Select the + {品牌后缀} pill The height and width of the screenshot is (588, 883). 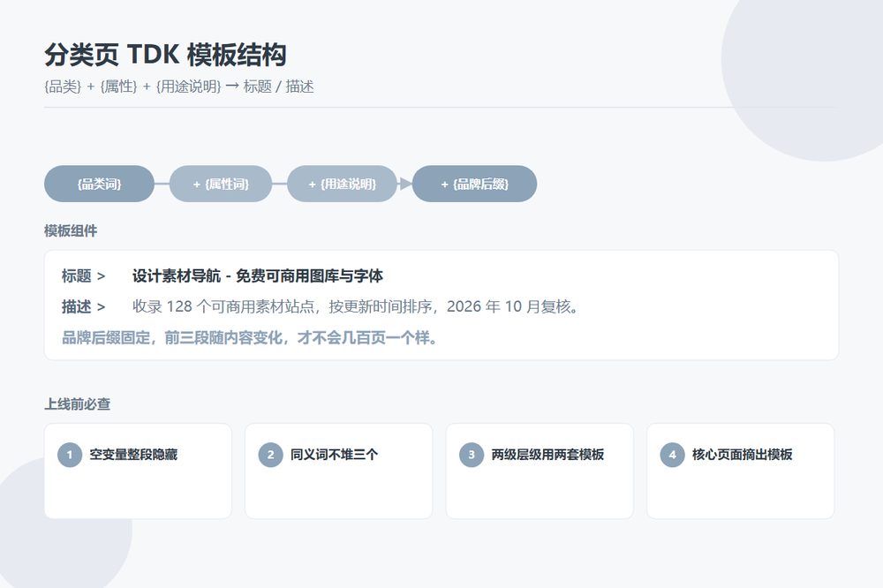click(x=474, y=184)
